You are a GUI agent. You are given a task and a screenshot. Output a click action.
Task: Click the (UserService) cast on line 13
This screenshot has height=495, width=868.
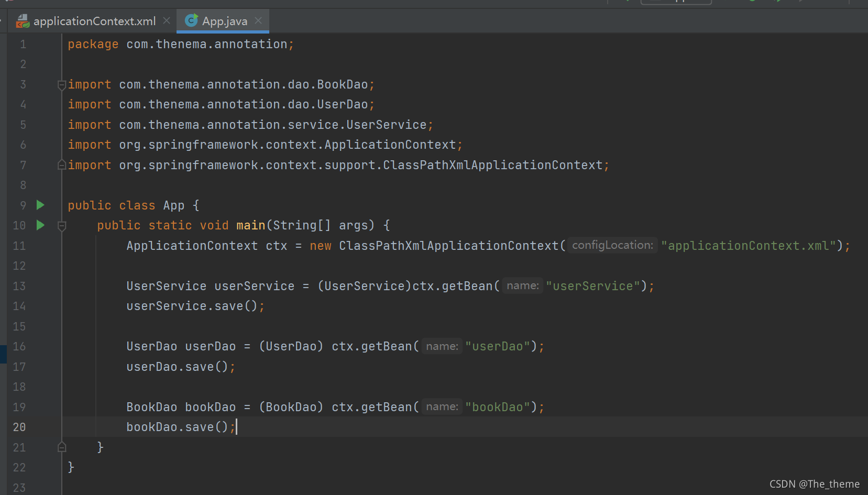point(365,286)
